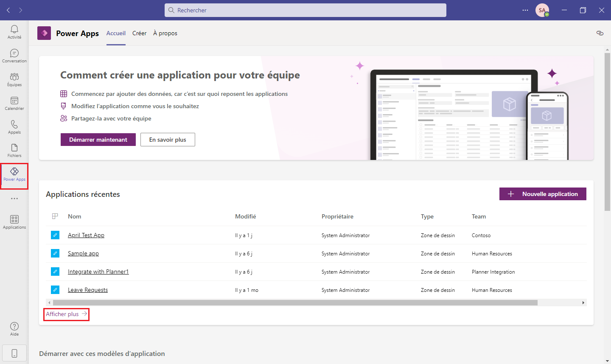Go to Équipes in the sidebar

coord(14,79)
